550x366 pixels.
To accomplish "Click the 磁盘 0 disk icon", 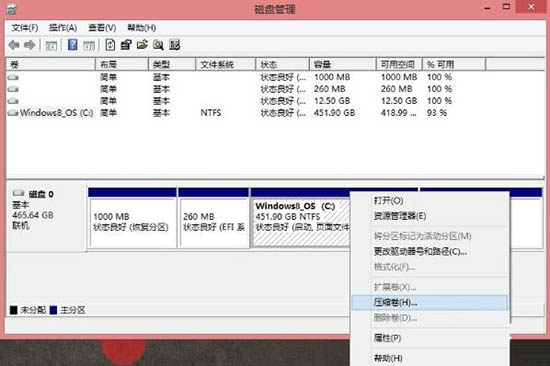I will 18,193.
